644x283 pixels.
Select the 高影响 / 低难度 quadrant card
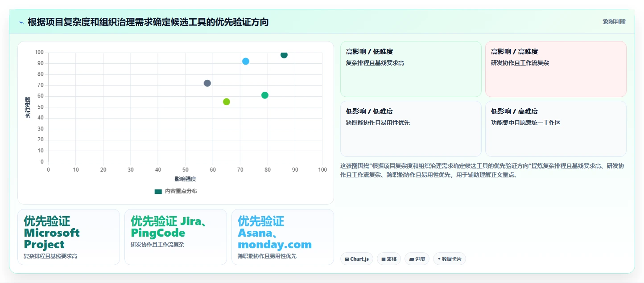point(411,69)
